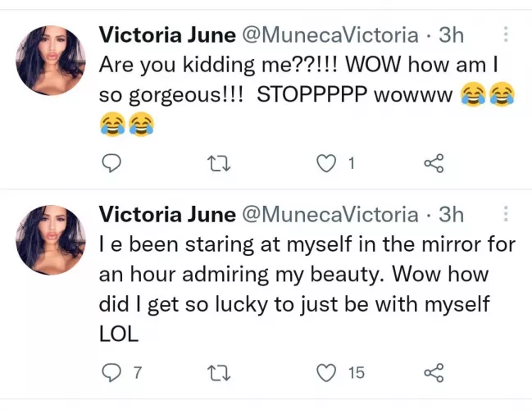Click Victoria June name on first tweet
The width and height of the screenshot is (532, 410).
[x=165, y=35]
